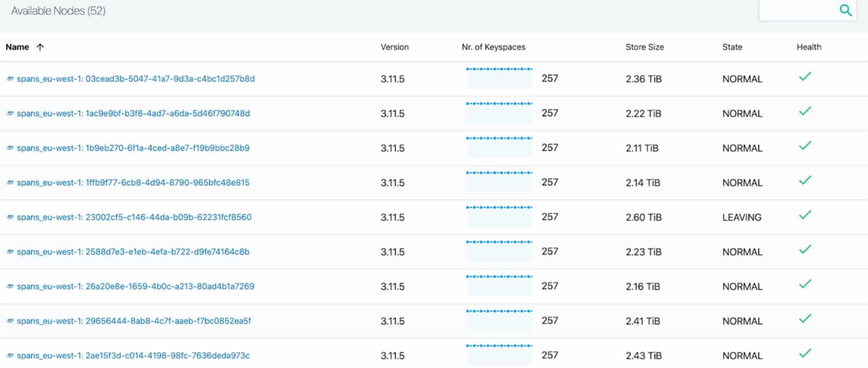Select keyspace count 257 for node 2588d7e3

pos(550,251)
